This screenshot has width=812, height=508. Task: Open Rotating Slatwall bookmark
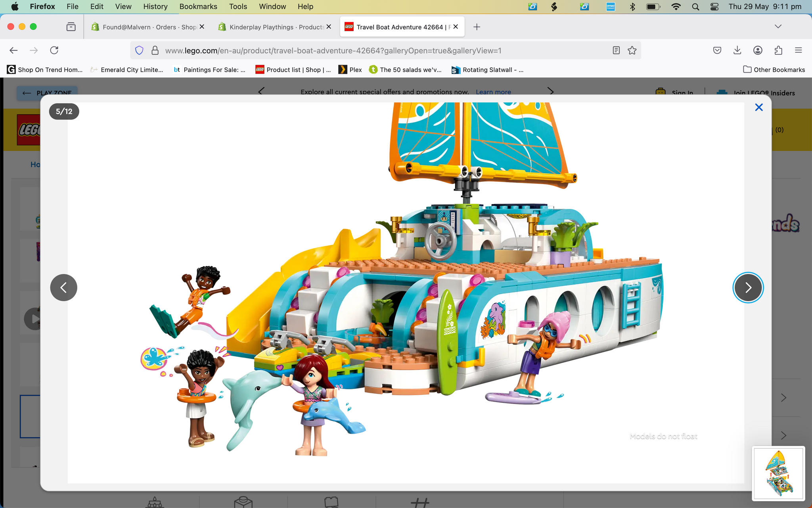click(x=487, y=70)
